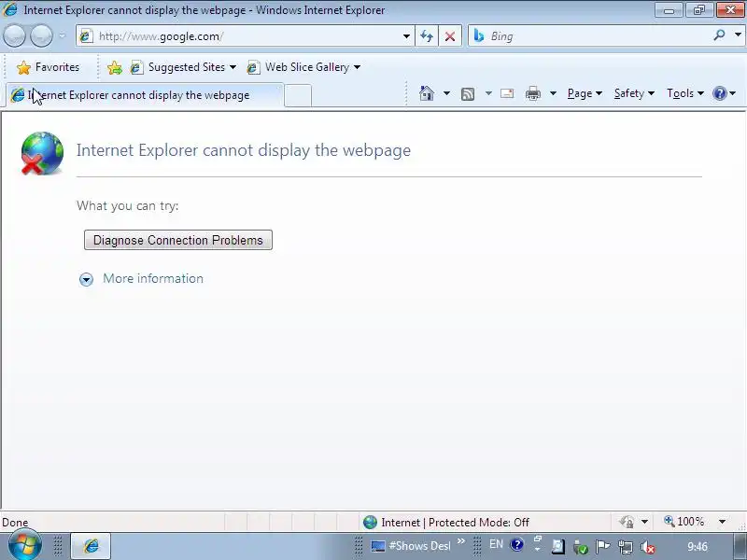Click the Read Mail envelope icon
The width and height of the screenshot is (747, 560).
(x=507, y=93)
